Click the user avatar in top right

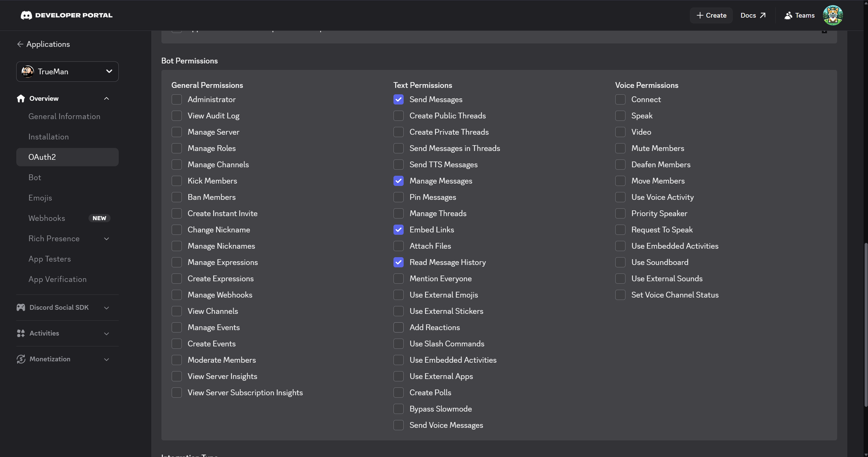pyautogui.click(x=832, y=15)
